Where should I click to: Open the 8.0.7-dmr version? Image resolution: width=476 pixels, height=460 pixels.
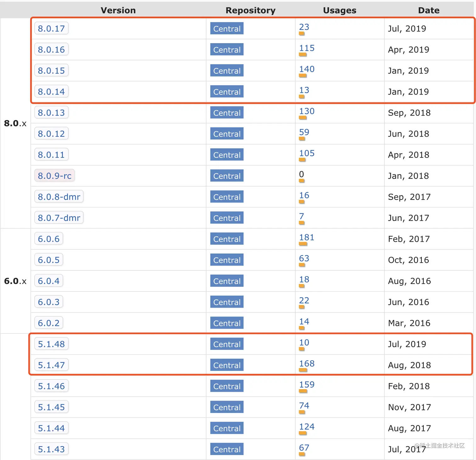59,218
